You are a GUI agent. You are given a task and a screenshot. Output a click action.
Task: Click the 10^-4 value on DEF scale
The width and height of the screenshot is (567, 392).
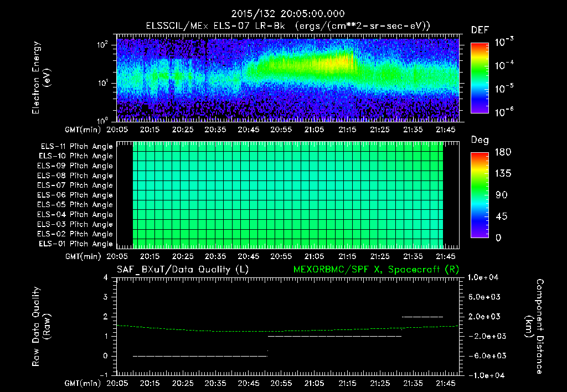click(504, 65)
